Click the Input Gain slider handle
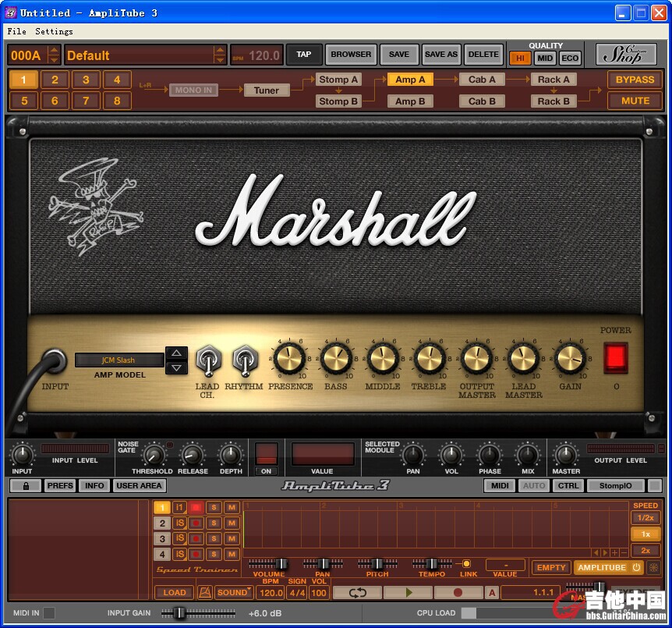This screenshot has height=628, width=672. point(180,613)
